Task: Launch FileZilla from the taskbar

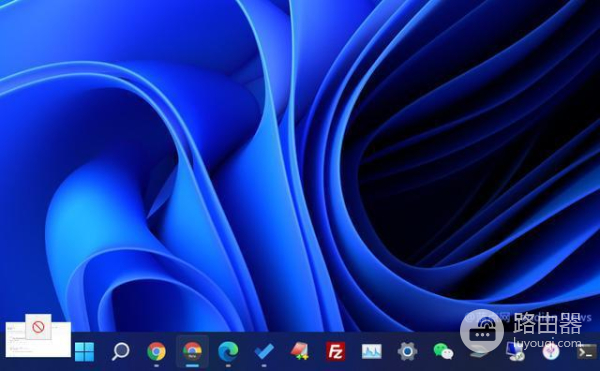Action: (336, 351)
